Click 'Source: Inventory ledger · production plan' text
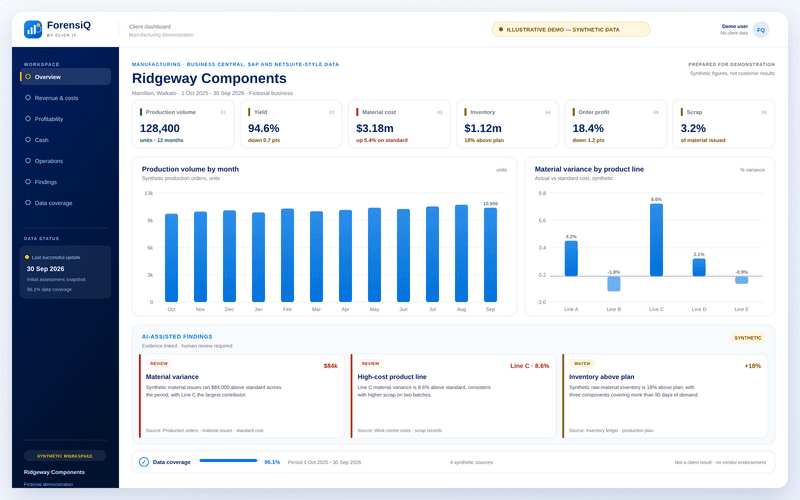The width and height of the screenshot is (800, 500). point(611,431)
